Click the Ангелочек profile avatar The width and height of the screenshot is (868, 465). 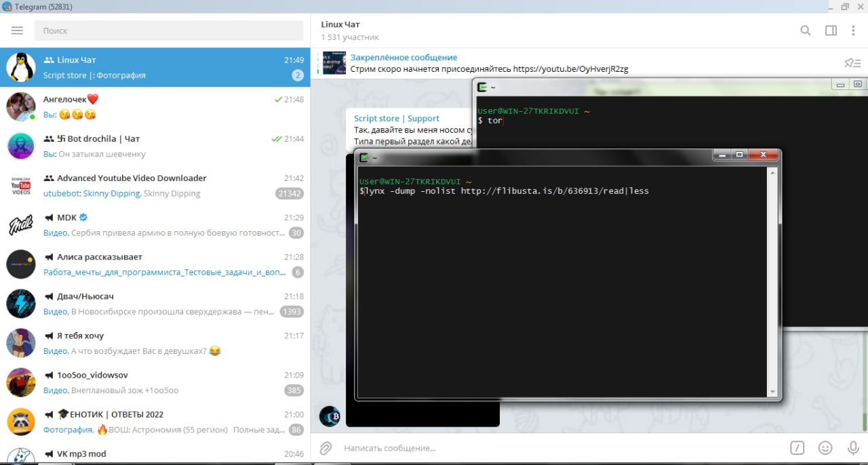[21, 106]
